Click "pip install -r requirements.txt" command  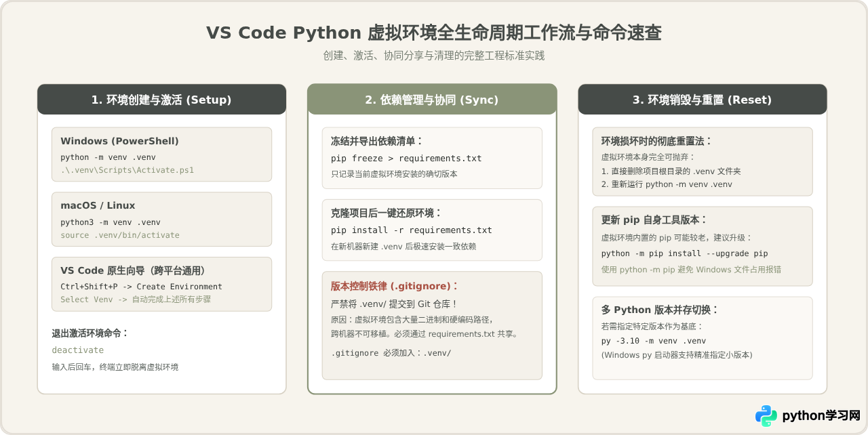point(412,230)
